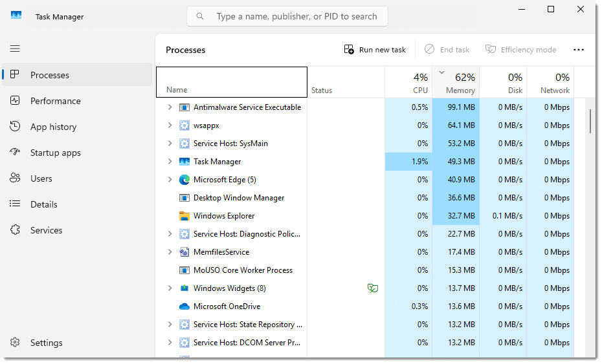Click the Services puzzle icon
The height and width of the screenshot is (364, 602).
point(15,230)
